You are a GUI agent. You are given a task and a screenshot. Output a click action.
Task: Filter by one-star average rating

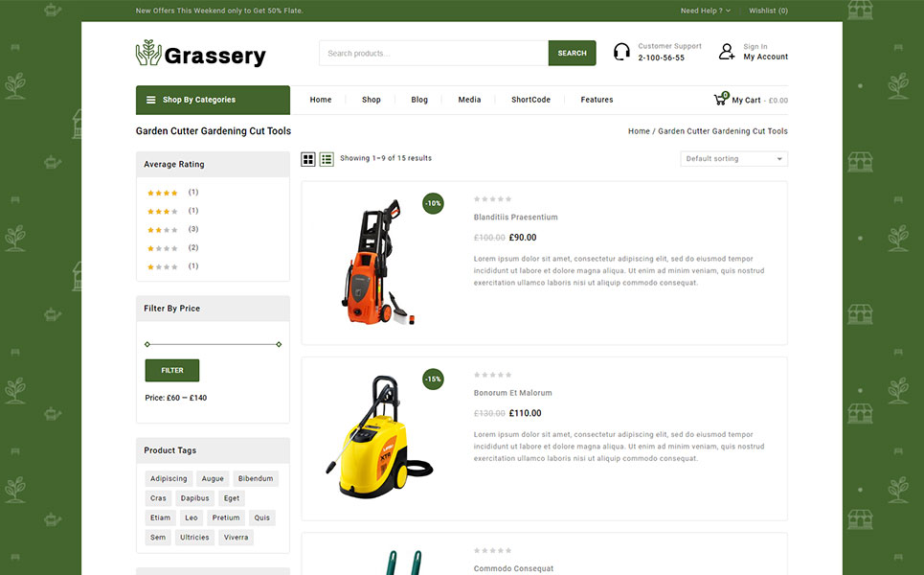coord(163,266)
